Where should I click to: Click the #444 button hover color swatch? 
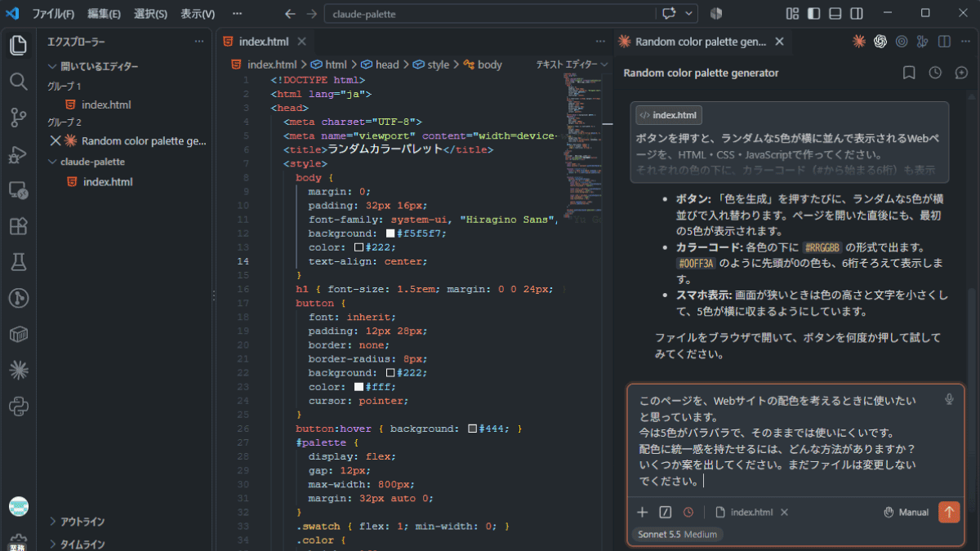(473, 429)
